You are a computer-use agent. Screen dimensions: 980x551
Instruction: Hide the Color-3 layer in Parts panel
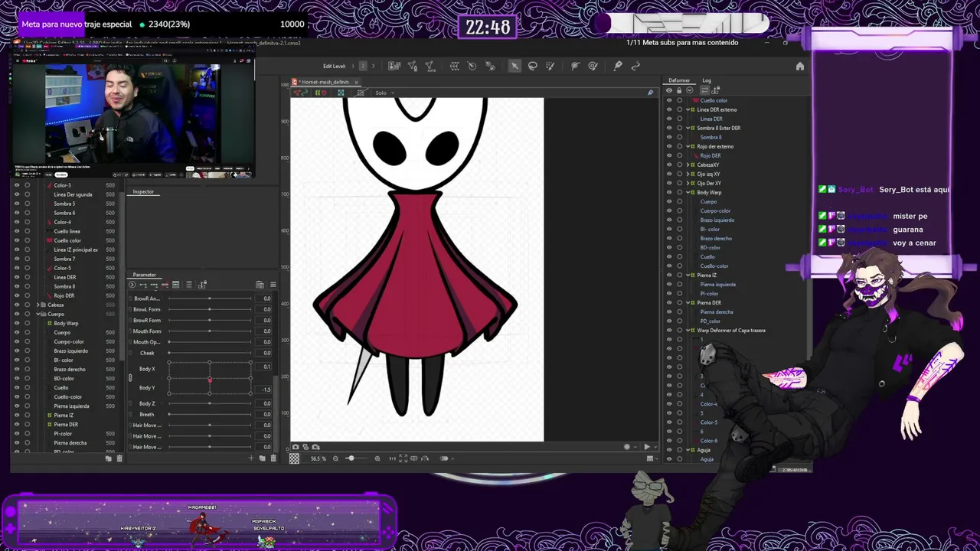coord(17,185)
